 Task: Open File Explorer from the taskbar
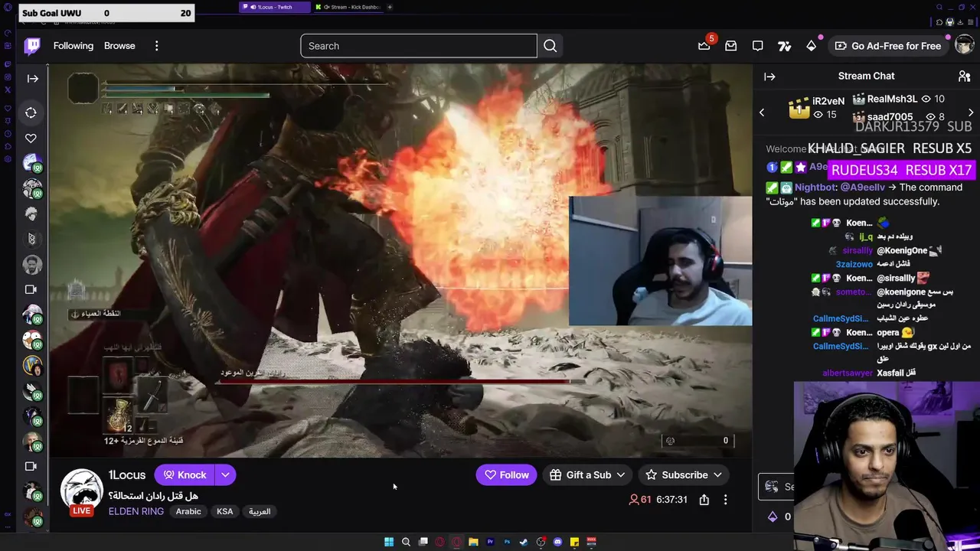tap(473, 542)
